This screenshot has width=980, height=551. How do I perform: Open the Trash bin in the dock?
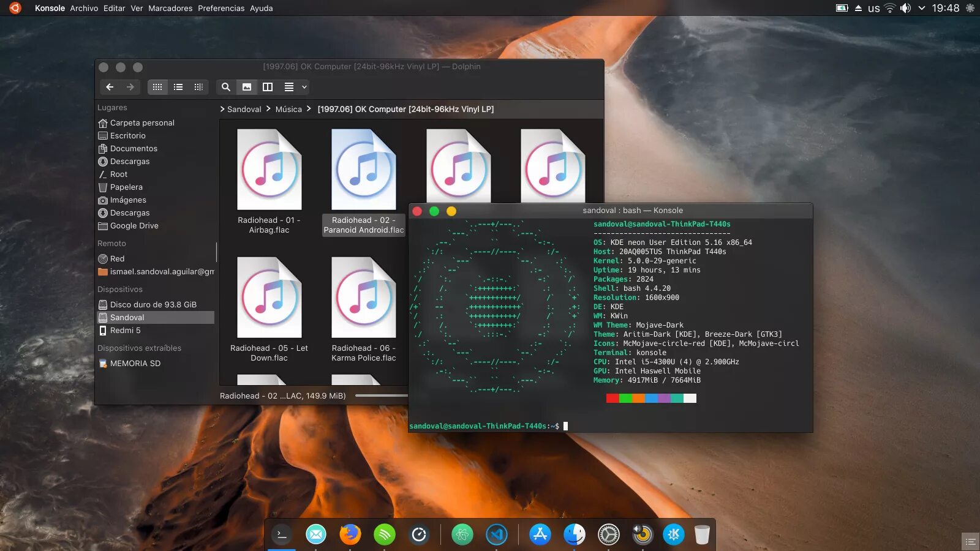pyautogui.click(x=702, y=534)
